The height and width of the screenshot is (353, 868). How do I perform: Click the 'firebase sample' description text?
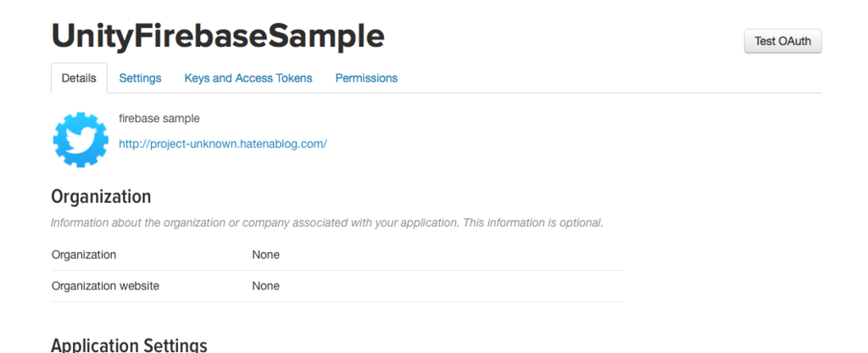[159, 119]
